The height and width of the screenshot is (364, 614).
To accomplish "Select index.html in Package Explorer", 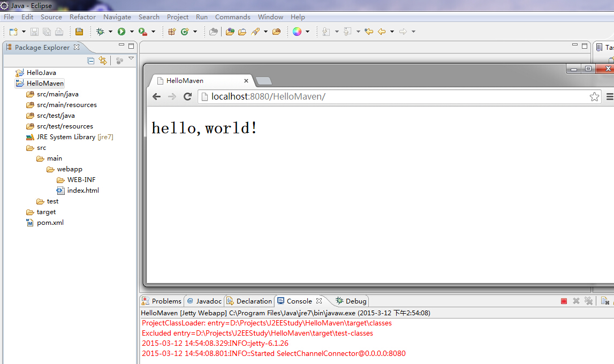I will coord(78,190).
